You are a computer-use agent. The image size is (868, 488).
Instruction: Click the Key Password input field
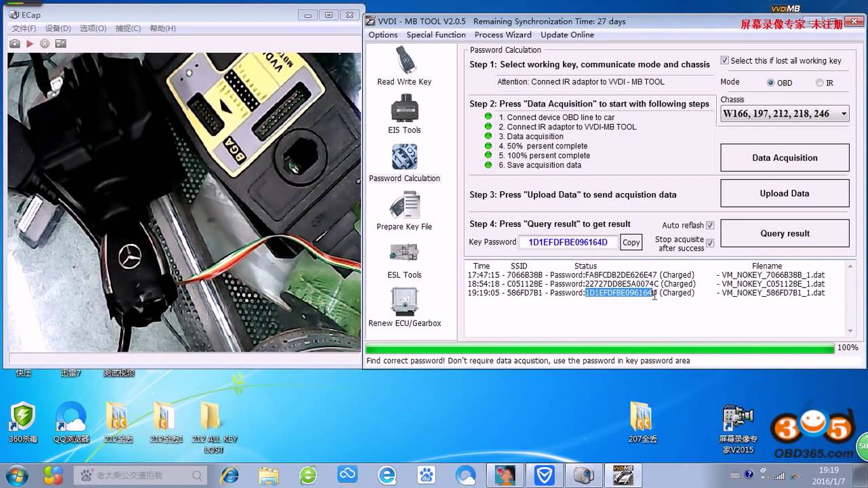tap(568, 242)
